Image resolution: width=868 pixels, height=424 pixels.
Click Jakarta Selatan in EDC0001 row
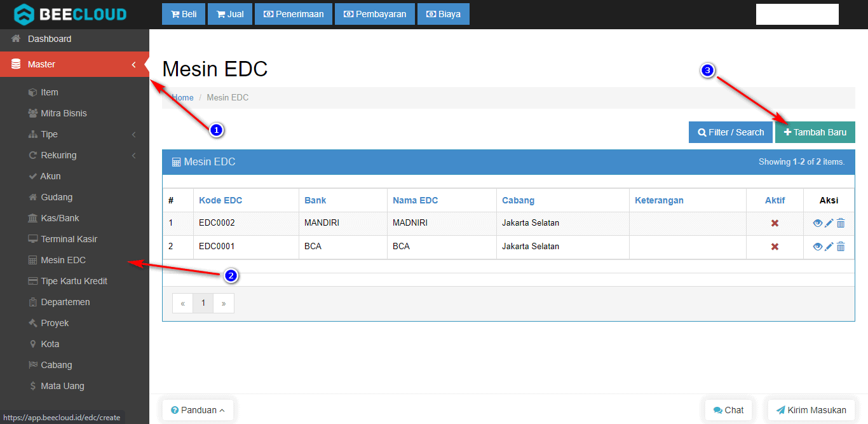[531, 247]
